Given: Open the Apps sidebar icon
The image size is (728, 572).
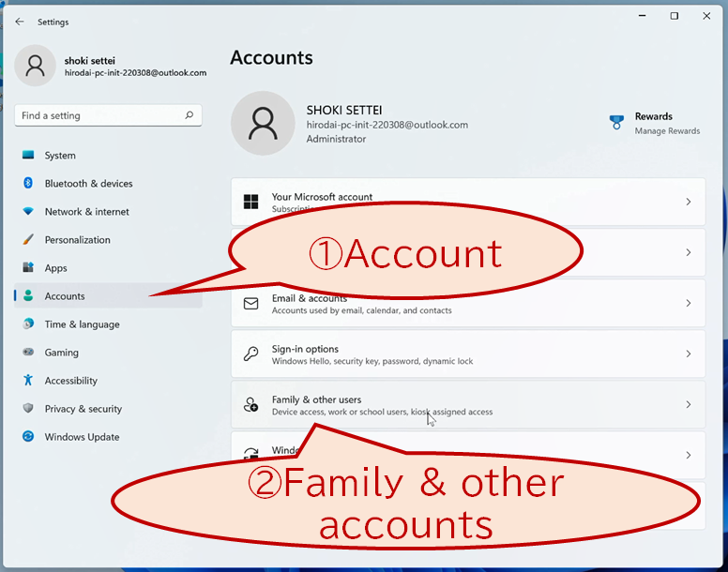Looking at the screenshot, I should tap(28, 267).
